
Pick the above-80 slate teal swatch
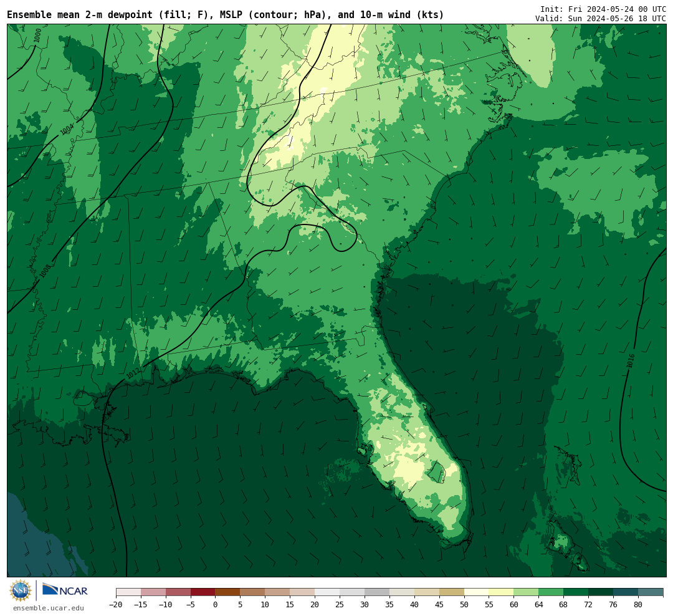[651, 592]
